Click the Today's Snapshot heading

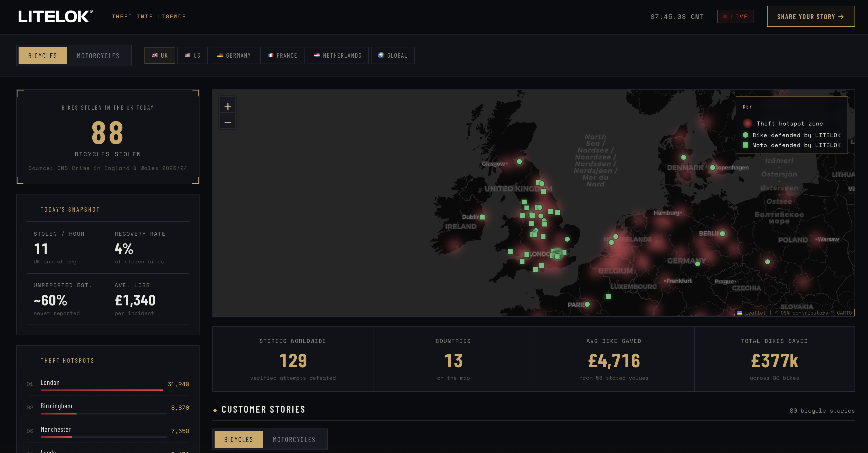pyautogui.click(x=70, y=210)
